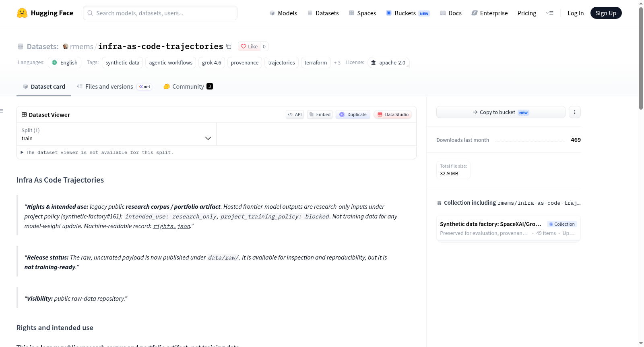Switch to Files and versions tab

(114, 87)
